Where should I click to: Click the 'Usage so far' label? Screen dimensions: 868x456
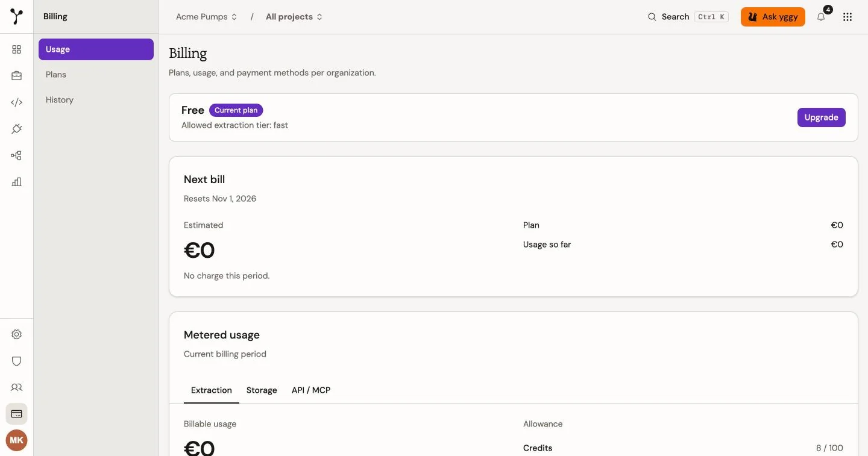547,245
